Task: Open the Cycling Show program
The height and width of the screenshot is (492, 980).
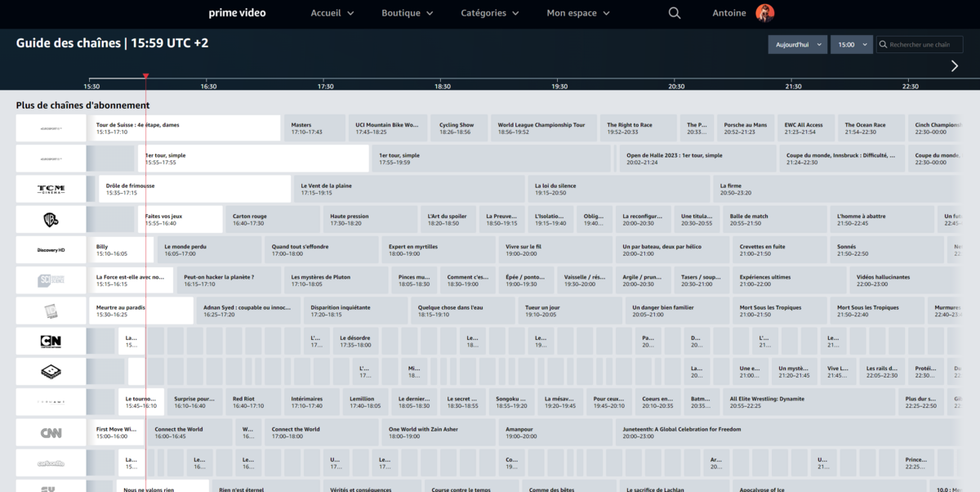Action: [460, 128]
